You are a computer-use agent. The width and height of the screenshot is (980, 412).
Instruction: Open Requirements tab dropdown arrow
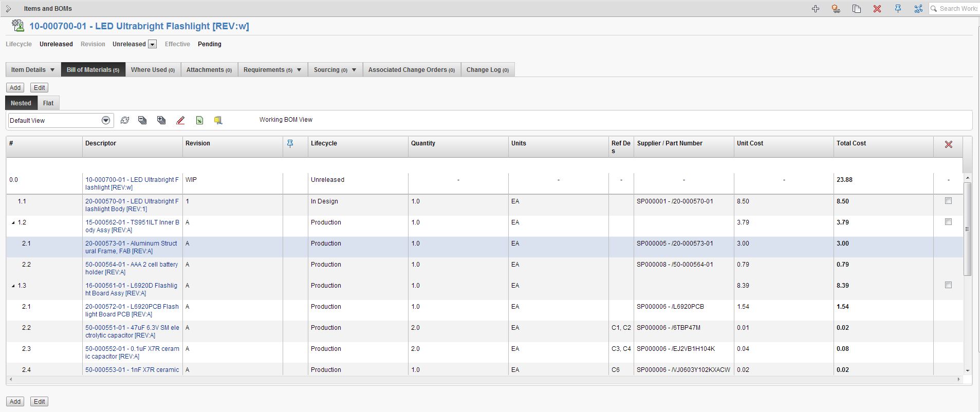pyautogui.click(x=299, y=70)
